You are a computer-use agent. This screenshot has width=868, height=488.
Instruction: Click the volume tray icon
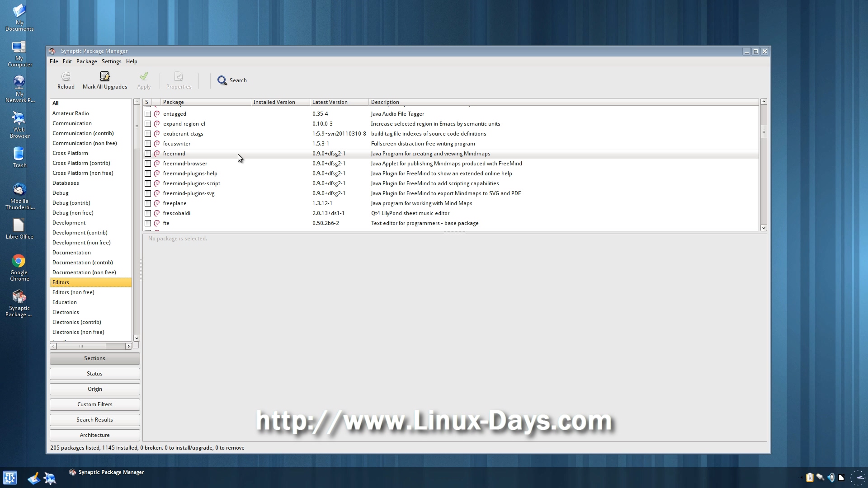[831, 478]
